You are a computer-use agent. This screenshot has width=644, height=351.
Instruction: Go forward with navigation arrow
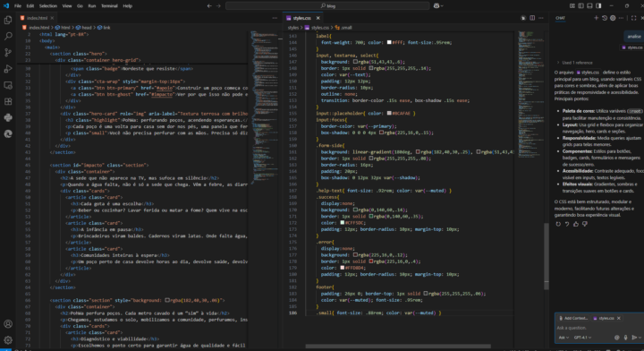[x=218, y=5]
